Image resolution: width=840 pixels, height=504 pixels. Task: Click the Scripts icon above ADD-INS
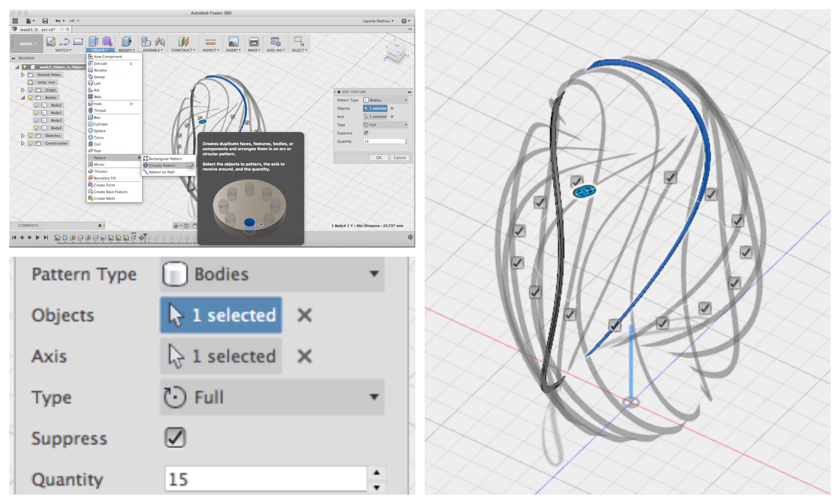point(276,42)
